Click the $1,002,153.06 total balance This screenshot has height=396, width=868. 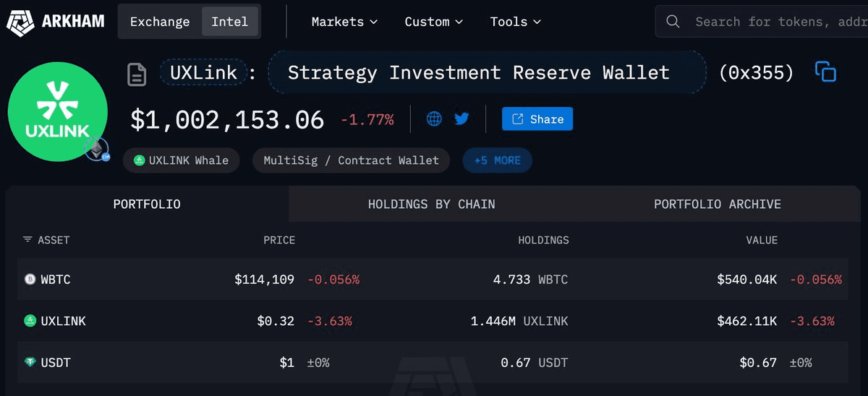(x=227, y=119)
